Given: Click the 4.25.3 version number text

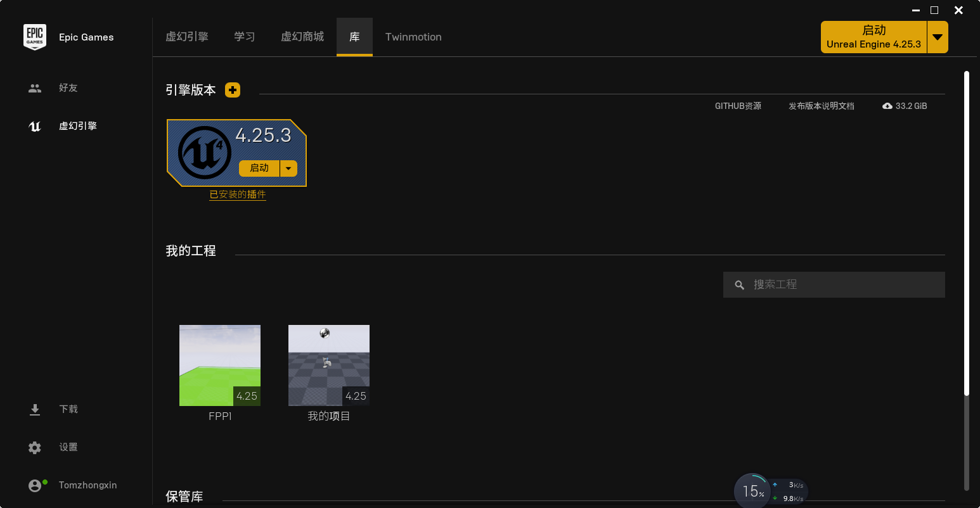Looking at the screenshot, I should tap(263, 135).
